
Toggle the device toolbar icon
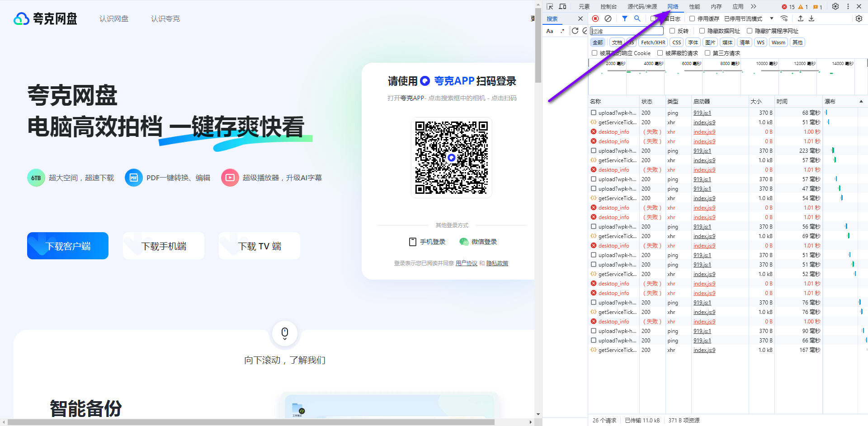562,6
